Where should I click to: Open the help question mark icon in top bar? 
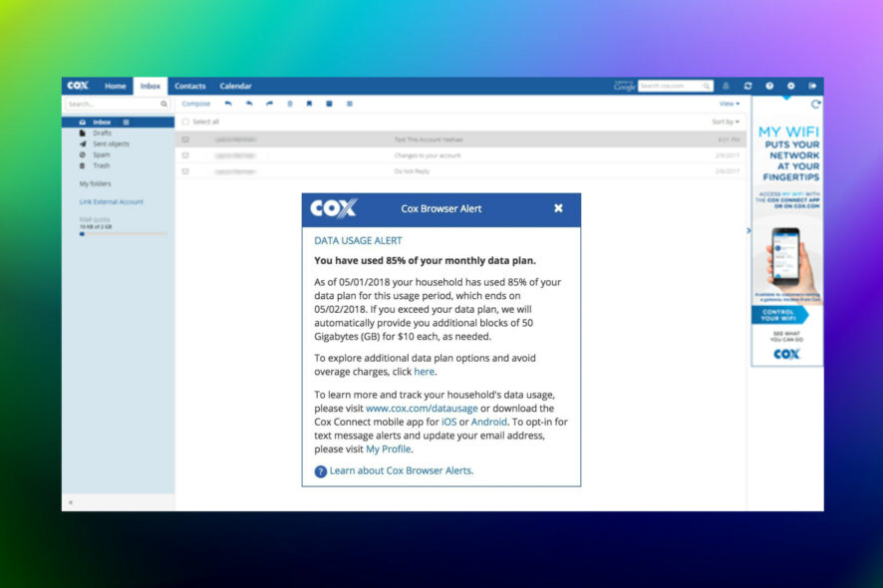tap(769, 86)
